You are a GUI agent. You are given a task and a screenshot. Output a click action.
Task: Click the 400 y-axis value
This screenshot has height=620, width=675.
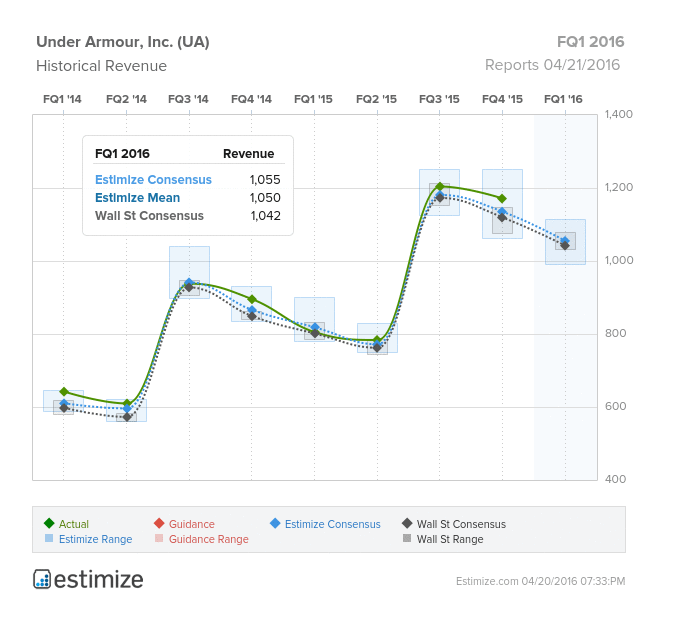click(x=615, y=479)
